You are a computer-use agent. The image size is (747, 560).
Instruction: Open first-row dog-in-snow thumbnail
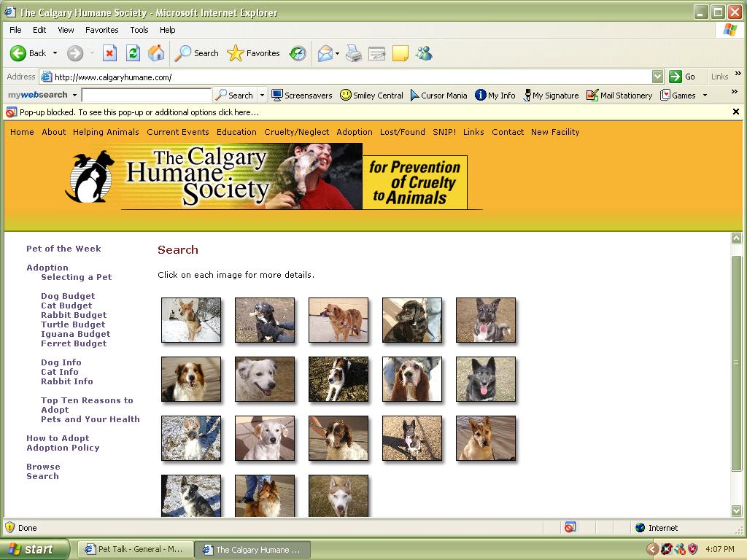pyautogui.click(x=191, y=320)
